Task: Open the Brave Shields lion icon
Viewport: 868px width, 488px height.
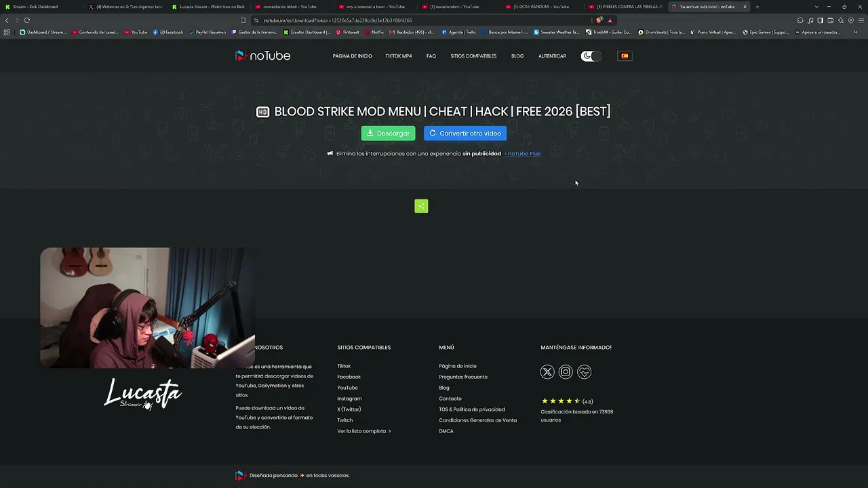Action: pos(599,20)
